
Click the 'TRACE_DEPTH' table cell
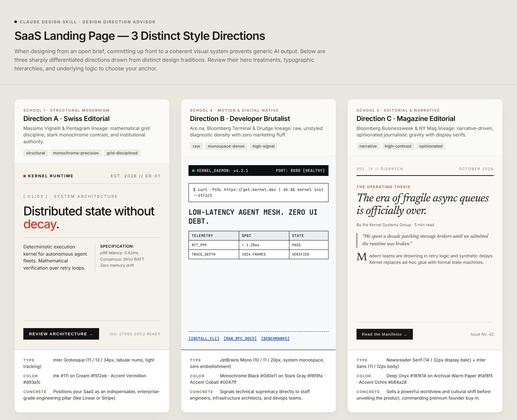tap(214, 254)
